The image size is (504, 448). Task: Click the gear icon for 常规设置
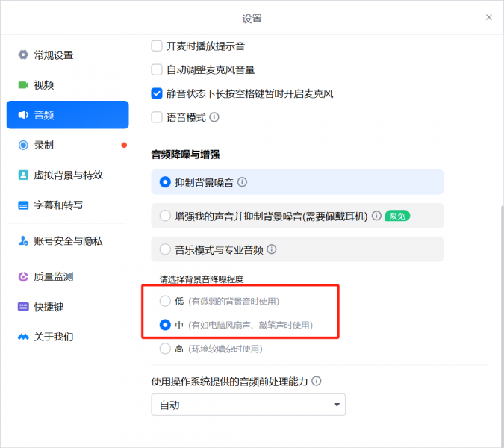pos(22,55)
